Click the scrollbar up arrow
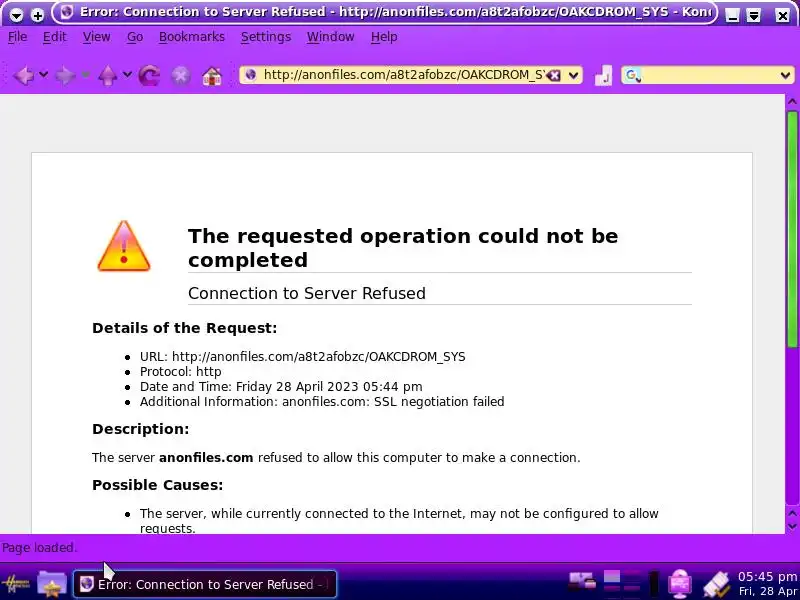The height and width of the screenshot is (600, 800). [x=792, y=102]
